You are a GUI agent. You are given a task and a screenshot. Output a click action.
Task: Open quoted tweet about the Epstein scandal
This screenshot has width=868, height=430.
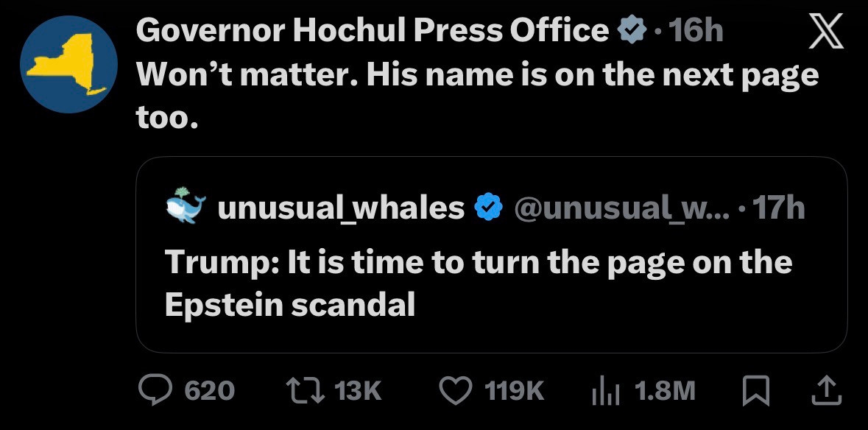coord(478,283)
